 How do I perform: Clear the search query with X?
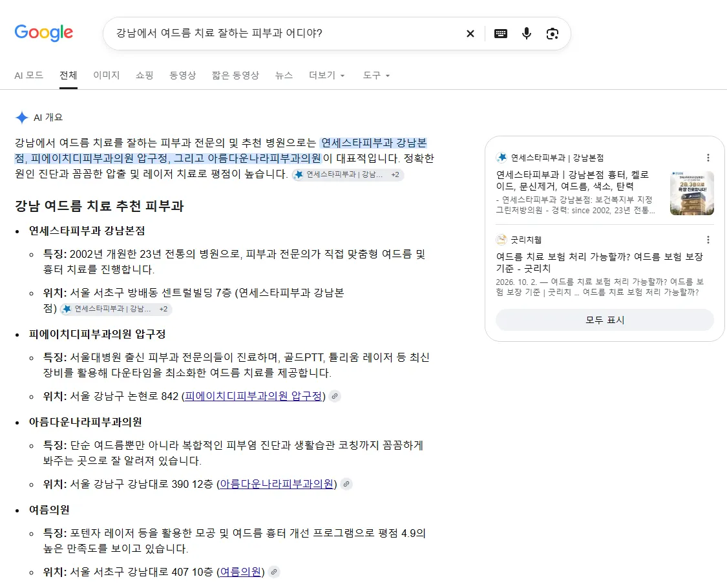pyautogui.click(x=470, y=34)
